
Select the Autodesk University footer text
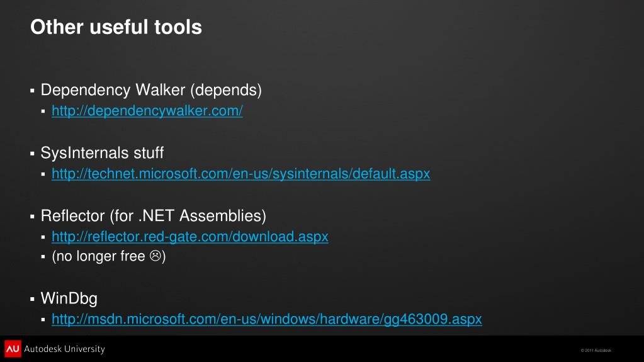(x=64, y=349)
